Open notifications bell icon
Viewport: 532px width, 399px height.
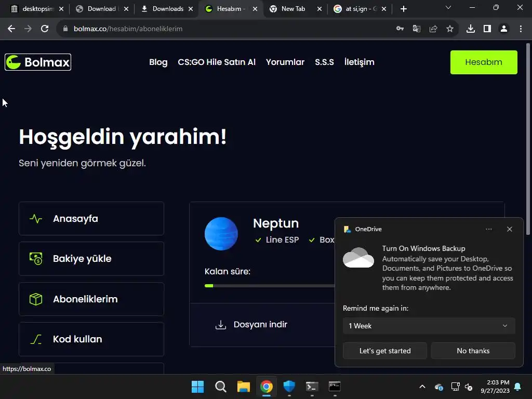click(518, 387)
